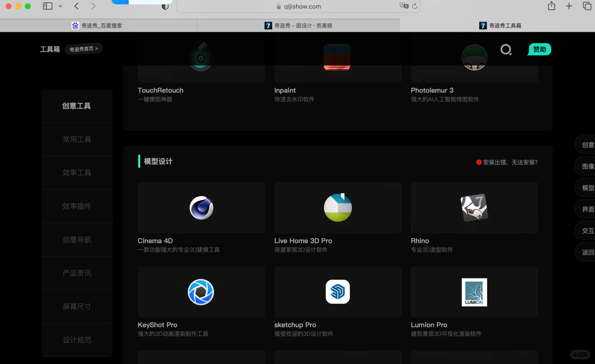Click description 一键擦图神器
The image size is (595, 364).
point(155,99)
